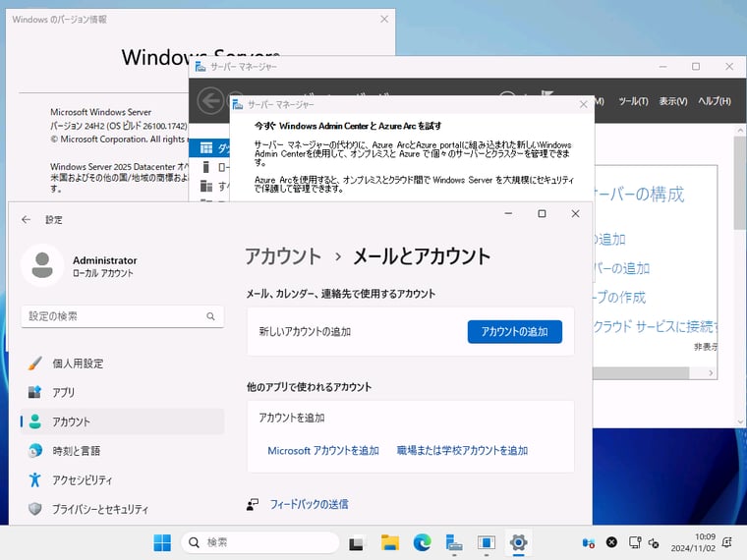
Task: Open Task View on taskbar
Action: tap(356, 543)
